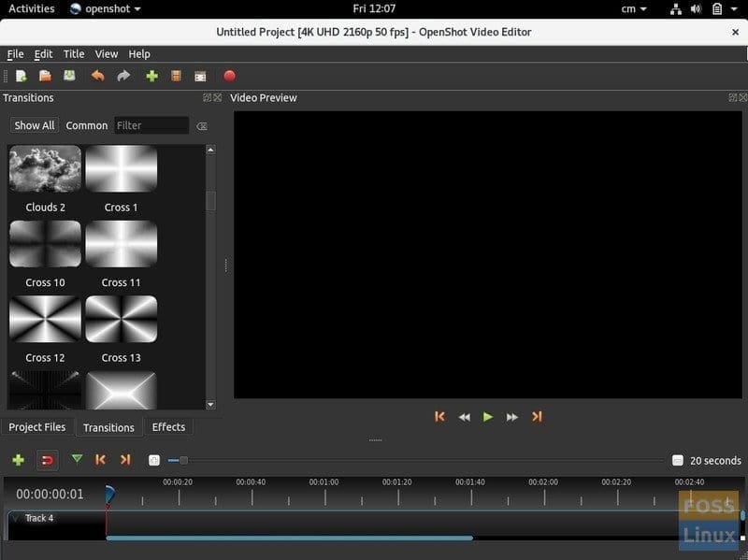Undock the Video Preview panel
Image resolution: width=748 pixels, height=560 pixels.
(x=733, y=97)
